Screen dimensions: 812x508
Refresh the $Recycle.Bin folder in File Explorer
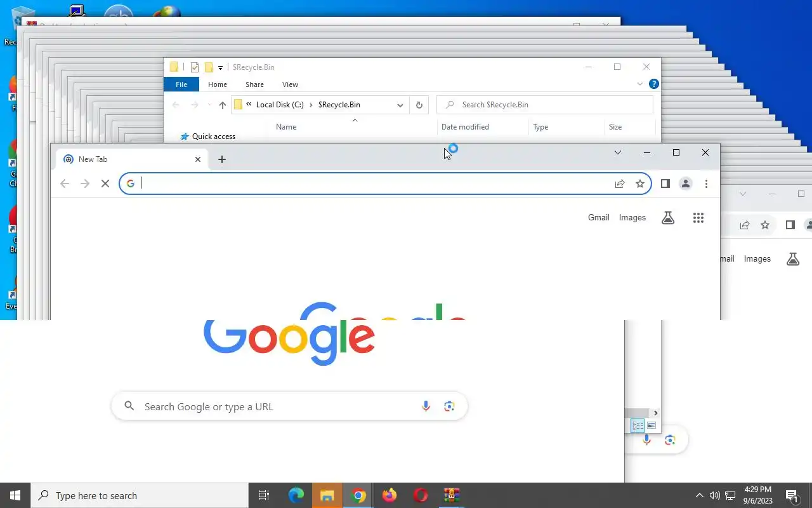(419, 105)
